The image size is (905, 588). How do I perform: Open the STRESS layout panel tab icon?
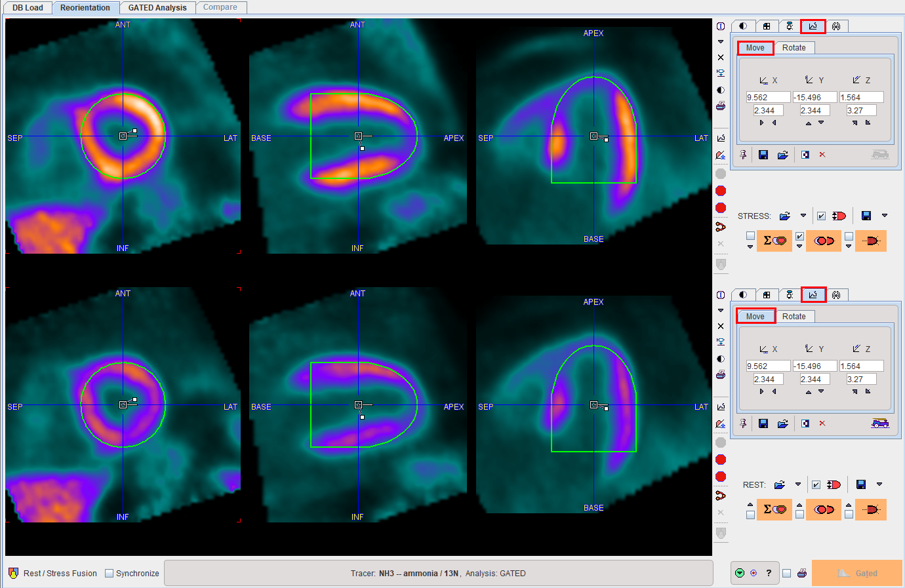[767, 26]
